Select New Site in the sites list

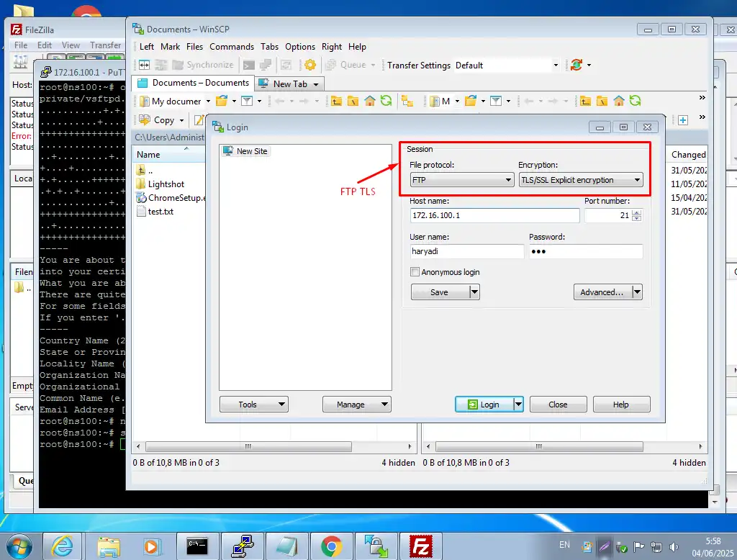point(251,151)
